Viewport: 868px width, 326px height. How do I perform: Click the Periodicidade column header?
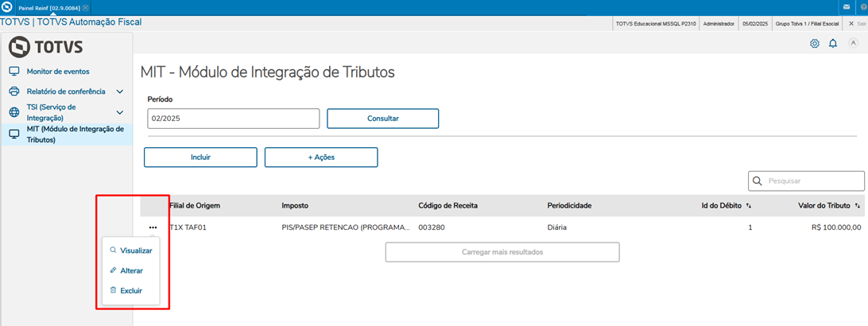tap(570, 206)
